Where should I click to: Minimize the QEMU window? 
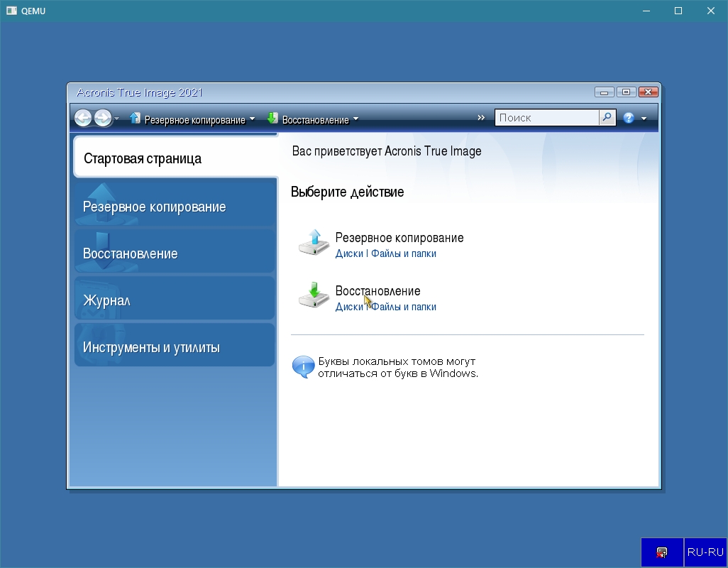click(646, 11)
